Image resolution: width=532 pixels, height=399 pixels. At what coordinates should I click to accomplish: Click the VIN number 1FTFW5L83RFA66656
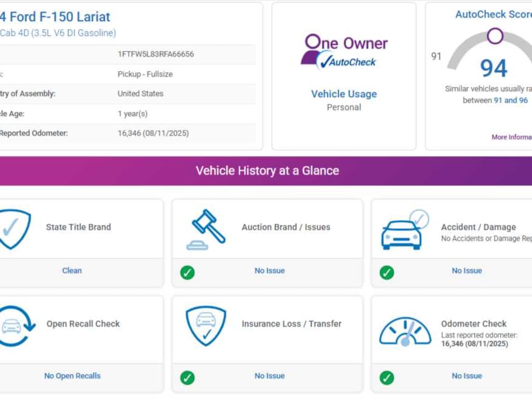pos(156,54)
